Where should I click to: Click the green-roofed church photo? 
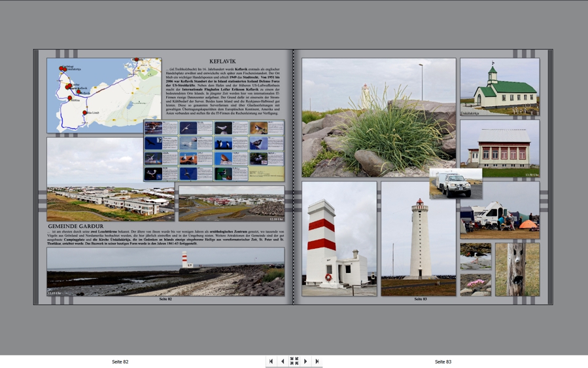500,87
